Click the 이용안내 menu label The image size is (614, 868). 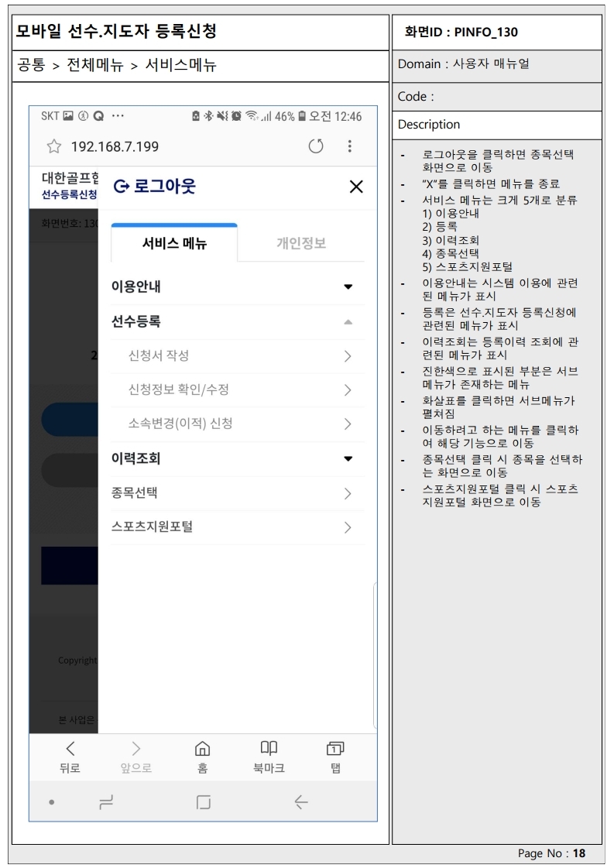pyautogui.click(x=135, y=286)
